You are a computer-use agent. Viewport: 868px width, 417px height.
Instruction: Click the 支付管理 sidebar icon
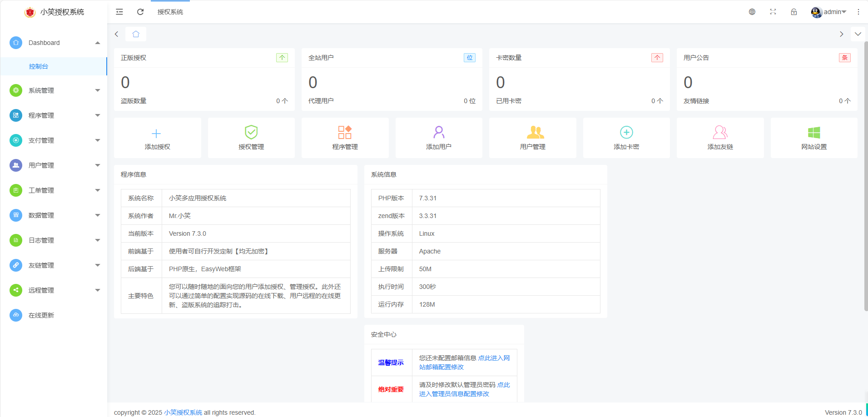tap(16, 140)
